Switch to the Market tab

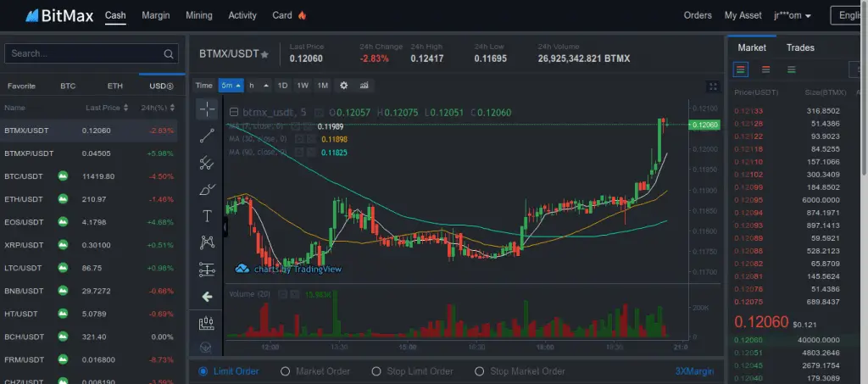(x=752, y=47)
